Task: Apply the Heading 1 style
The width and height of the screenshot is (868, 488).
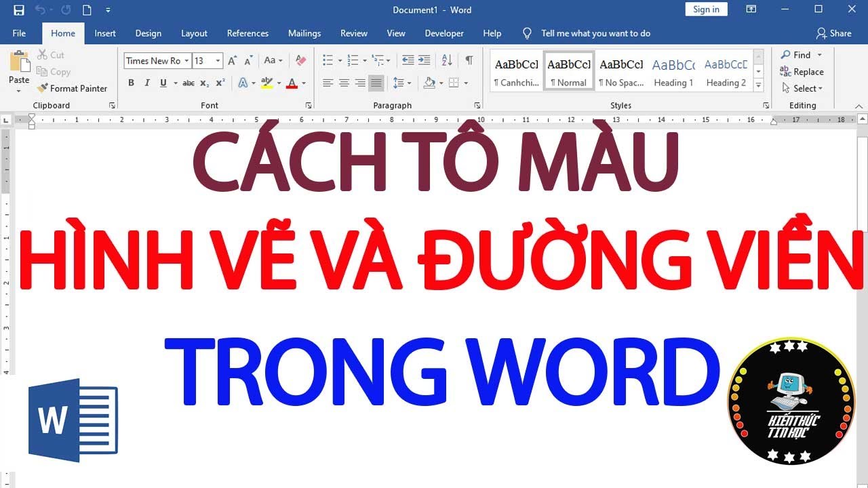Action: [673, 71]
